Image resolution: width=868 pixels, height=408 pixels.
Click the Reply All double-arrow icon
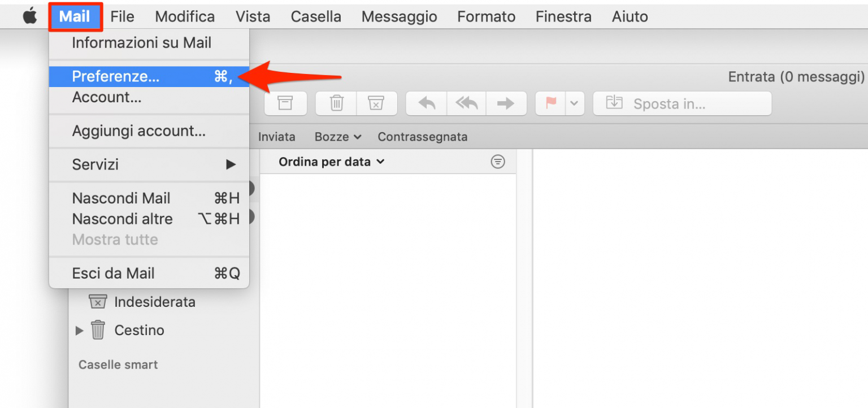[x=466, y=103]
